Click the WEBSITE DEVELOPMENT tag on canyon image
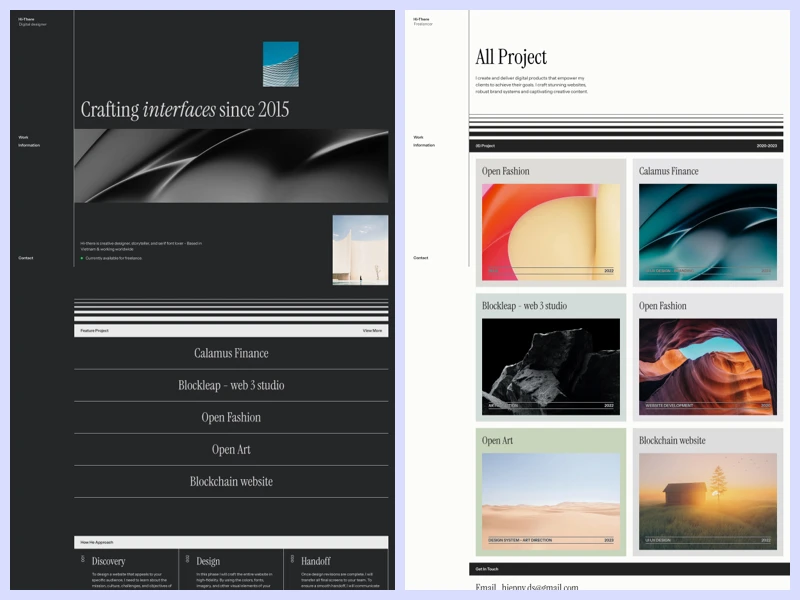 [x=669, y=406]
